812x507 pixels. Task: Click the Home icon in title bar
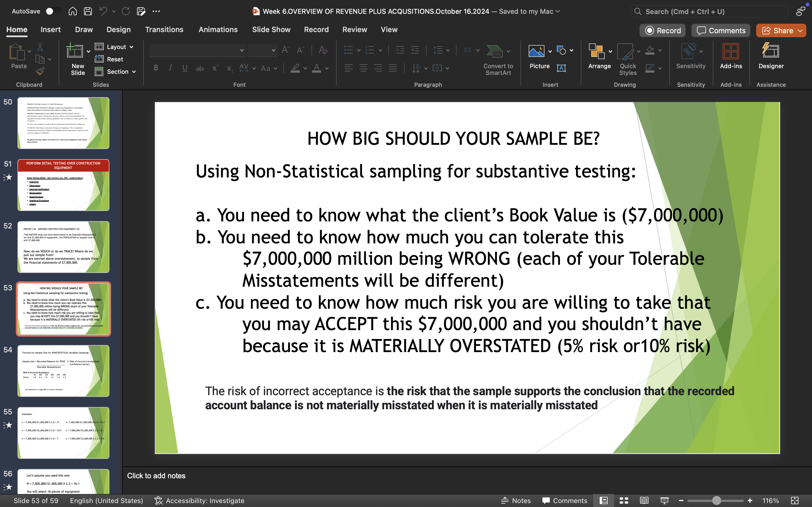click(x=72, y=11)
